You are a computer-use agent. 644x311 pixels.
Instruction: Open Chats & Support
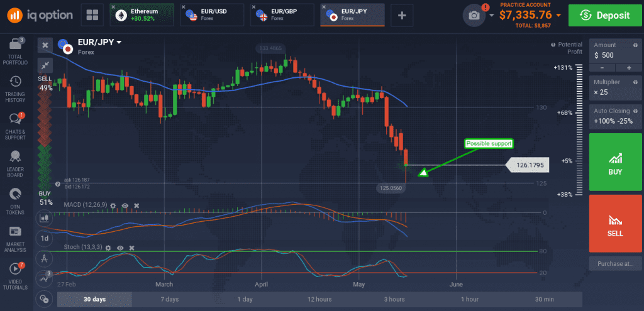[15, 126]
